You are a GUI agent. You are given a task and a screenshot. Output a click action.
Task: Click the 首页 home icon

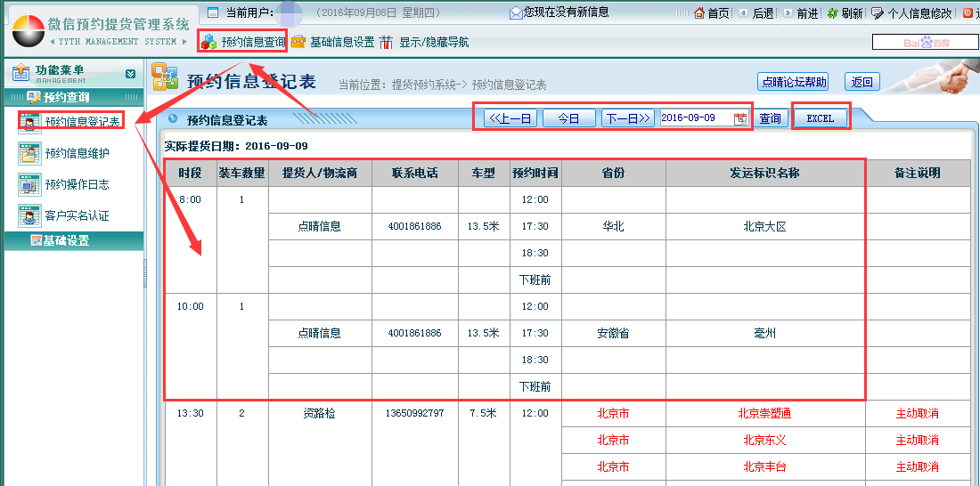[699, 13]
